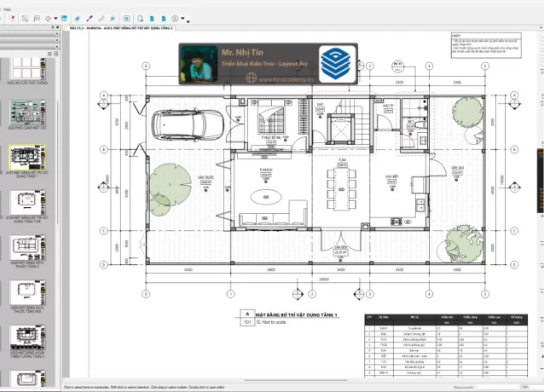Image resolution: width=544 pixels, height=392 pixels.
Task: Click the document horizontal scrollbar
Action: pos(296,380)
